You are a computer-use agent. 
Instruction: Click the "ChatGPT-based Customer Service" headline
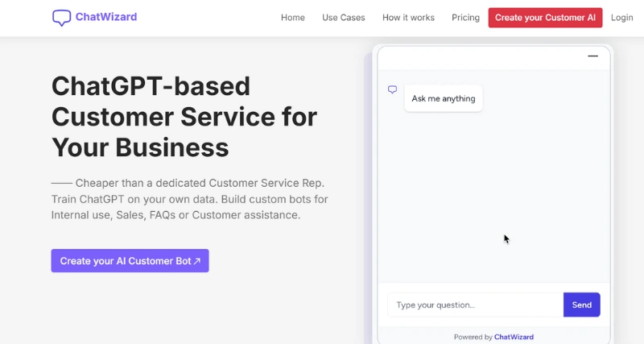pos(184,117)
